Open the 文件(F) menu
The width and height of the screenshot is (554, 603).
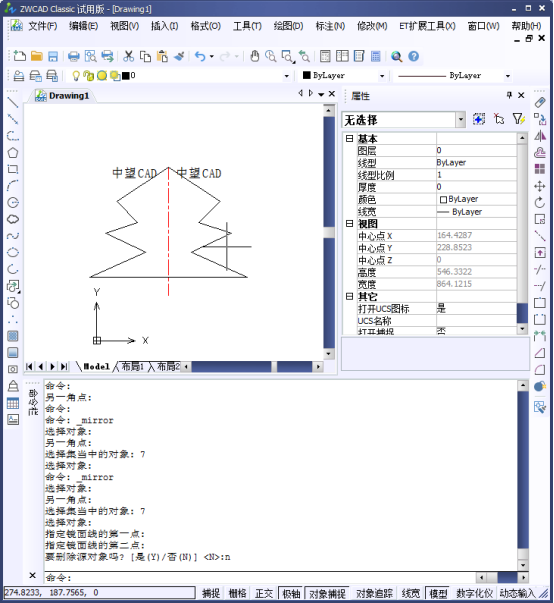click(x=43, y=26)
